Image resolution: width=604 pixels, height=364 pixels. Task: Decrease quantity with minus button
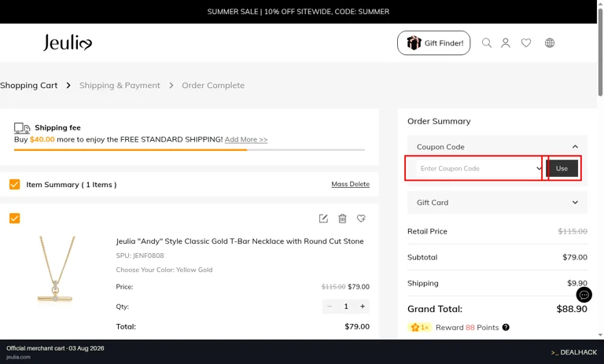pos(330,307)
